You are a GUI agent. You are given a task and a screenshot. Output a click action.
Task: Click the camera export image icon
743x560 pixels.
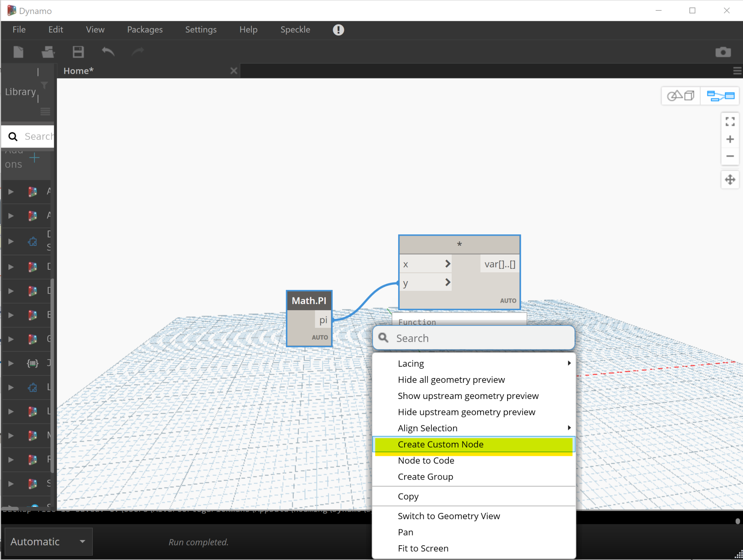[x=723, y=52]
